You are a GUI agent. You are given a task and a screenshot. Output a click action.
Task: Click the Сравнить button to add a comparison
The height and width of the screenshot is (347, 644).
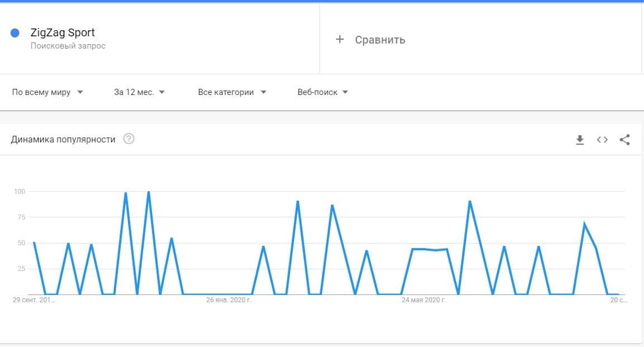[x=380, y=40]
